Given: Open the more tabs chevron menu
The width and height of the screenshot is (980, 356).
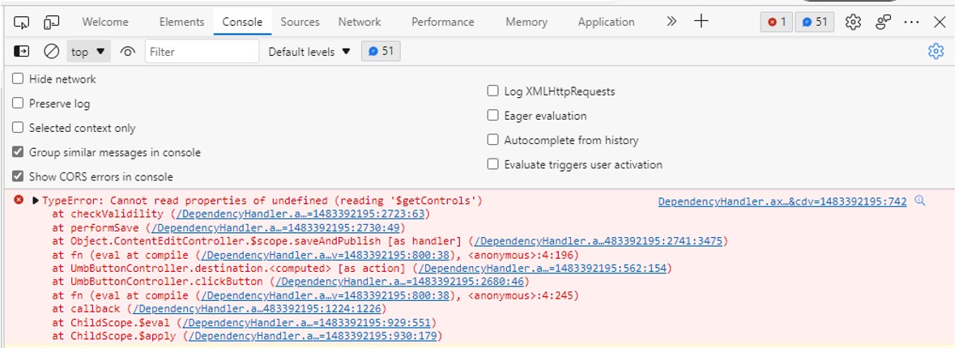Looking at the screenshot, I should click(671, 22).
